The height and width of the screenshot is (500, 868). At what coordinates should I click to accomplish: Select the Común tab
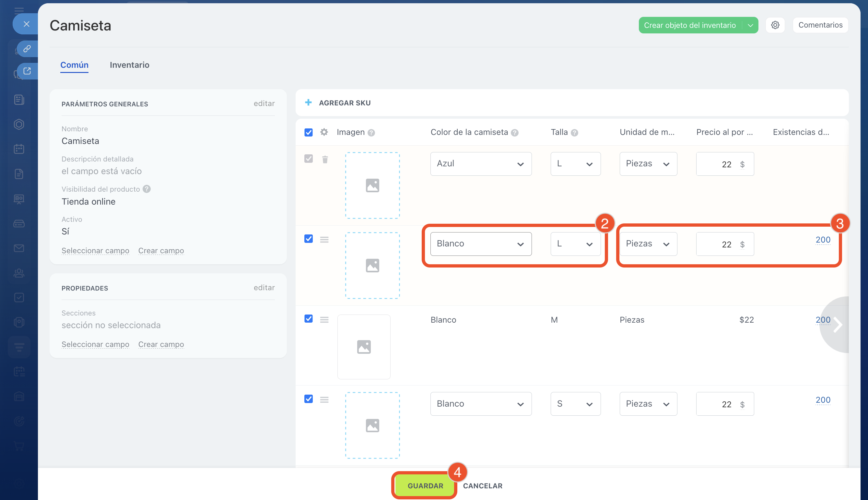tap(74, 65)
